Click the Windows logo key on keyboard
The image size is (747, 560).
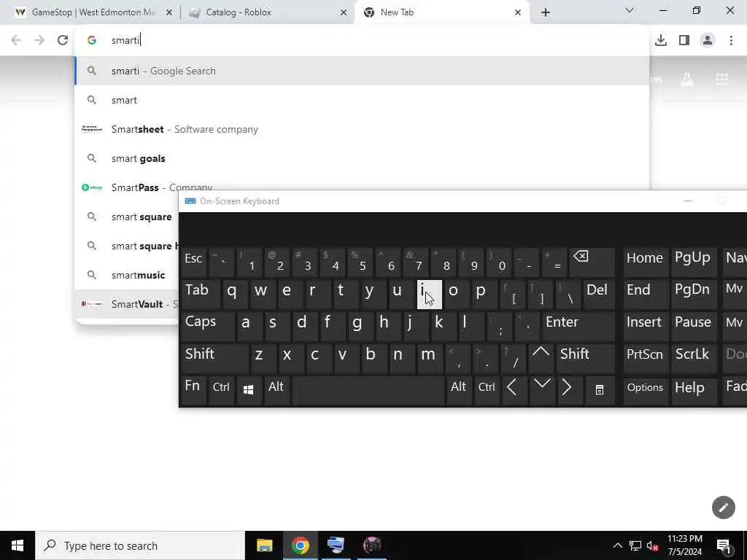coord(248,391)
